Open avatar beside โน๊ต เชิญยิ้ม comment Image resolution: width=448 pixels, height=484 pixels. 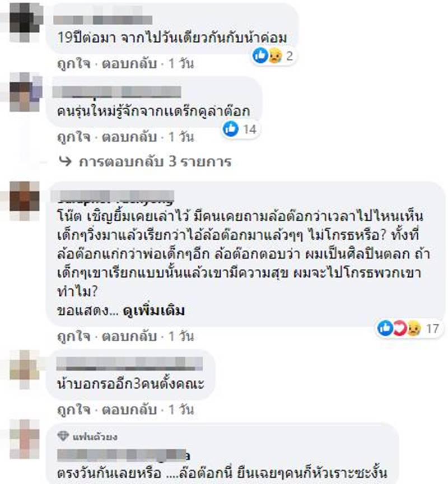(x=25, y=201)
